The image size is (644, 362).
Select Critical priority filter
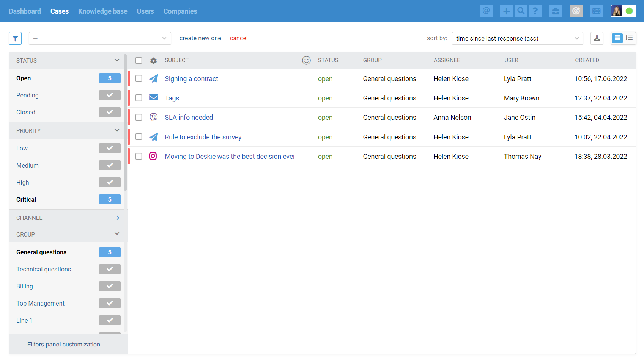click(x=26, y=199)
